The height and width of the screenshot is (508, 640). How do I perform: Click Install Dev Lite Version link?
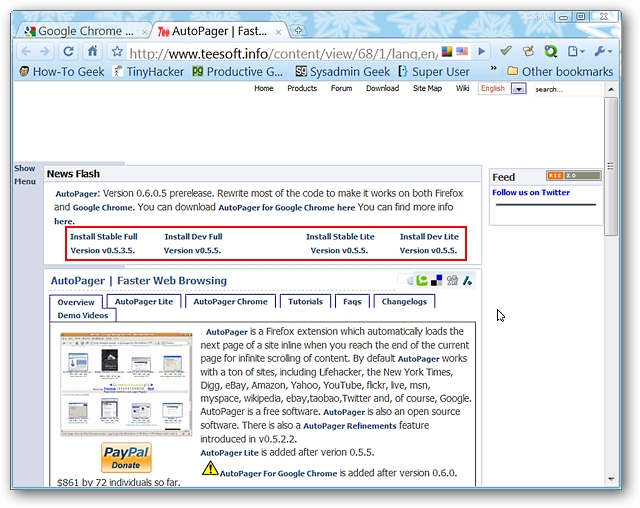click(x=429, y=244)
